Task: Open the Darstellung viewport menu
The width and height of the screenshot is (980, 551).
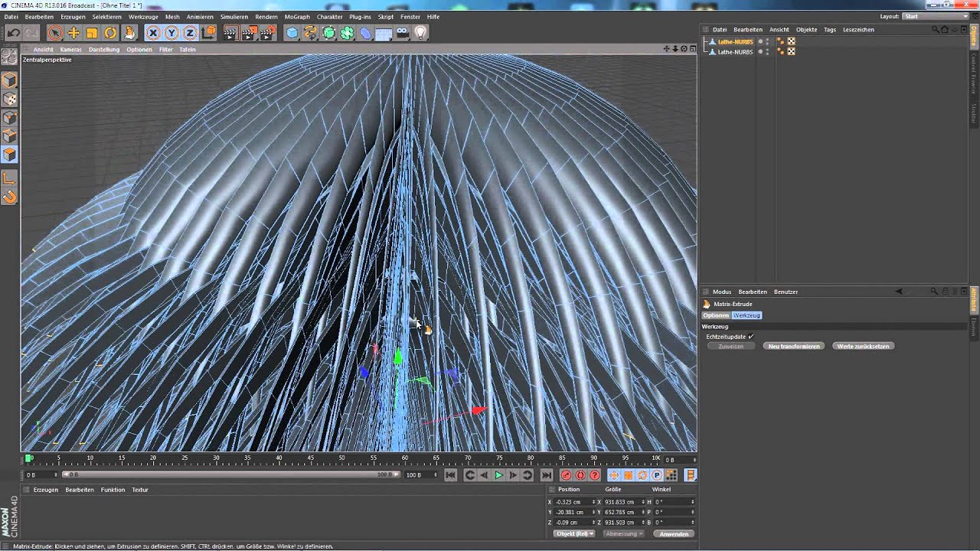Action: point(104,50)
